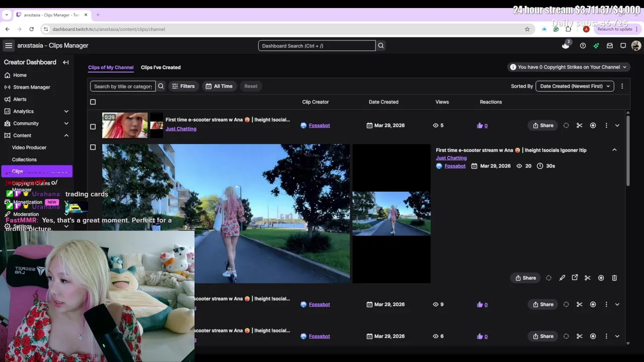644x362 pixels.
Task: Expand the Copyright Strikes notice dropdown
Action: coord(569,67)
